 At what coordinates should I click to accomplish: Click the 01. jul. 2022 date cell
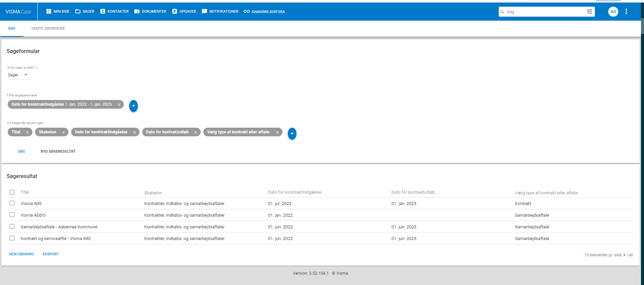[x=279, y=204]
